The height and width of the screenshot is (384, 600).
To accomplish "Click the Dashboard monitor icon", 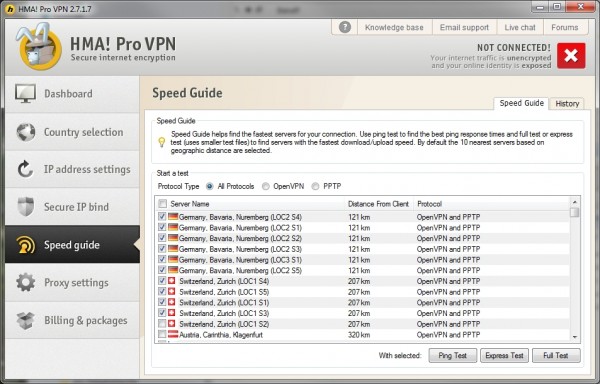I will tap(25, 93).
